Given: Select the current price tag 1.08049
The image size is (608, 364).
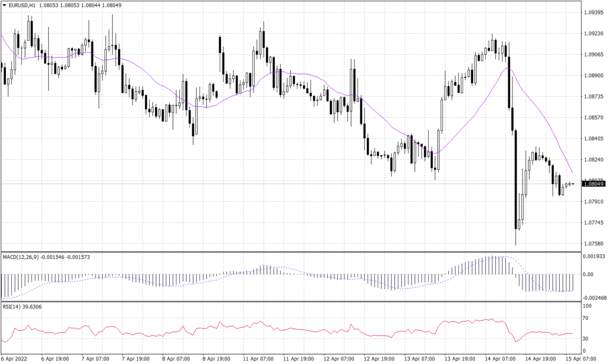Looking at the screenshot, I should click(594, 185).
